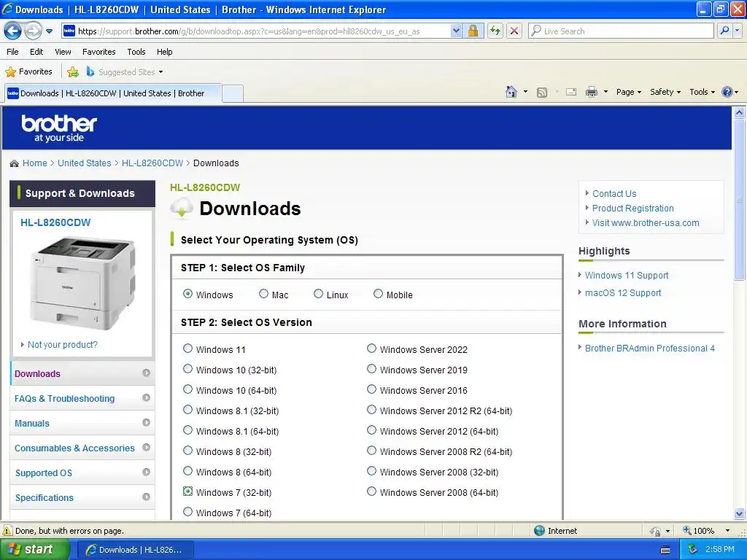The image size is (747, 560).
Task: Open the Help menu
Action: coord(164,52)
